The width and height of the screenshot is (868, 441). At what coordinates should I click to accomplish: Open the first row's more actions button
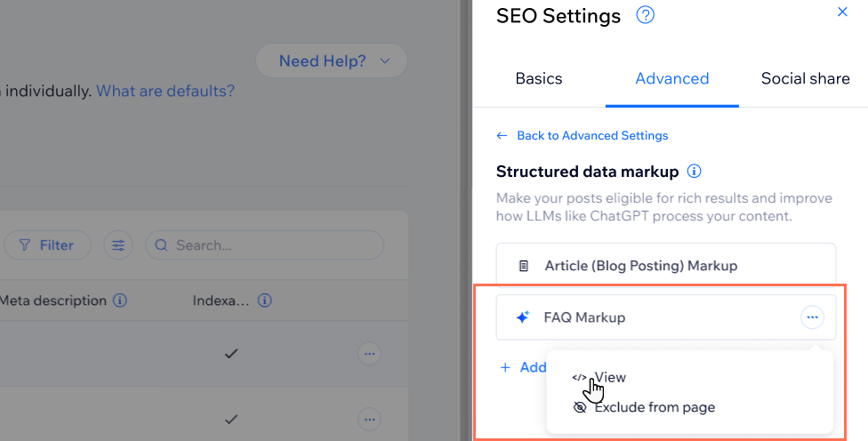click(369, 354)
